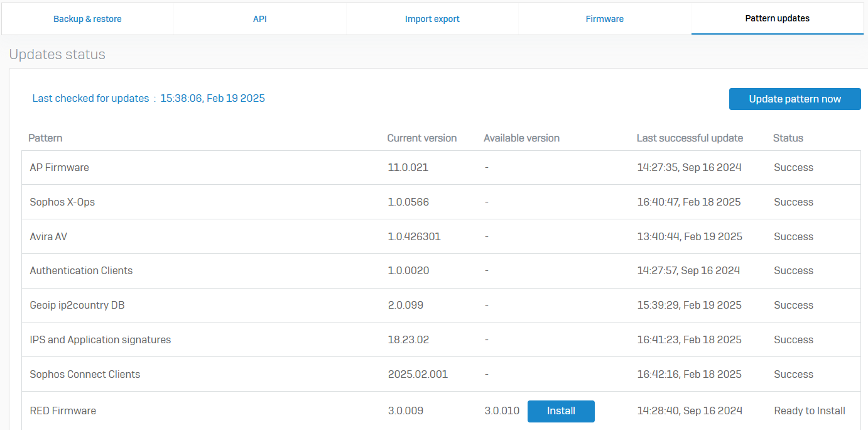Image resolution: width=868 pixels, height=430 pixels.
Task: Install RED Firmware version 3.0.010
Action: pyautogui.click(x=561, y=411)
